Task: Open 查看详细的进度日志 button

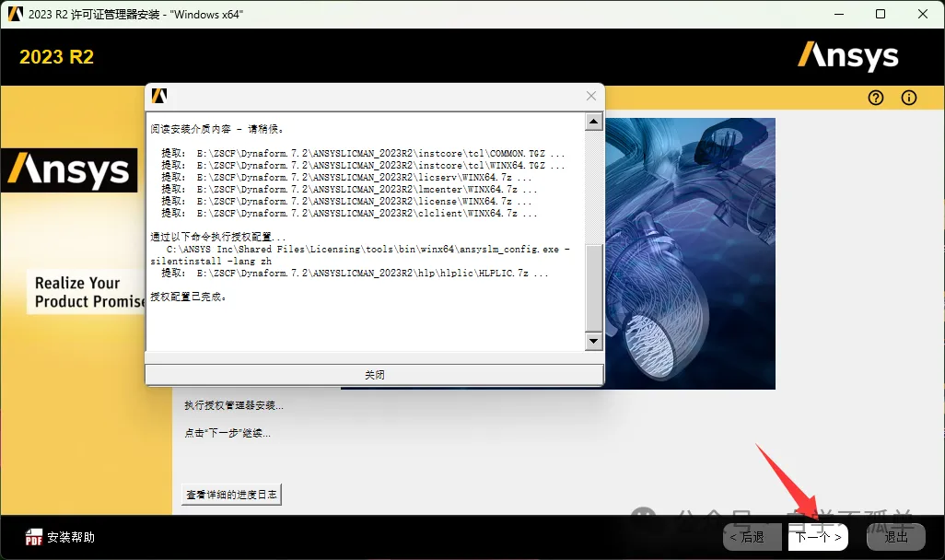Action: [x=231, y=495]
